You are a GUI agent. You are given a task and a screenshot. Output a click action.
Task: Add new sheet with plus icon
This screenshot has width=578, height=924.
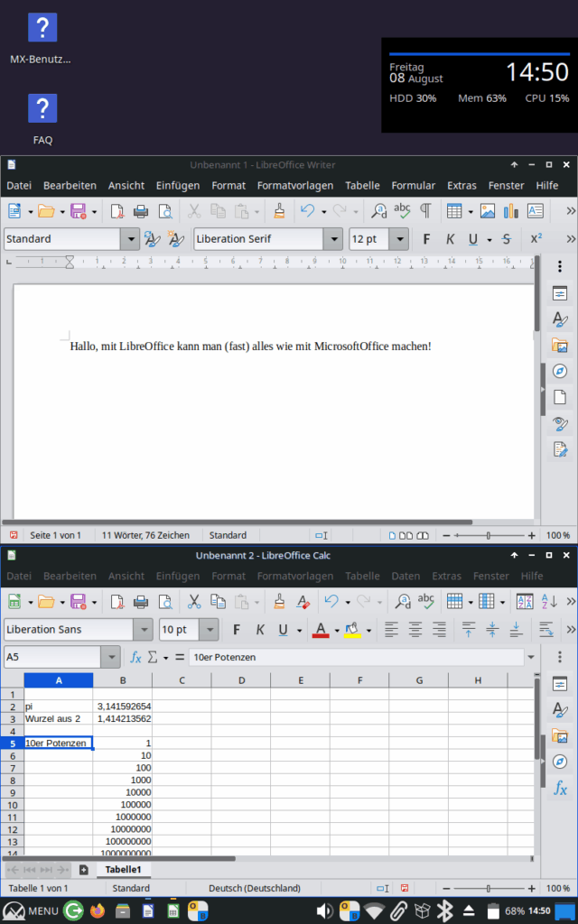84,870
